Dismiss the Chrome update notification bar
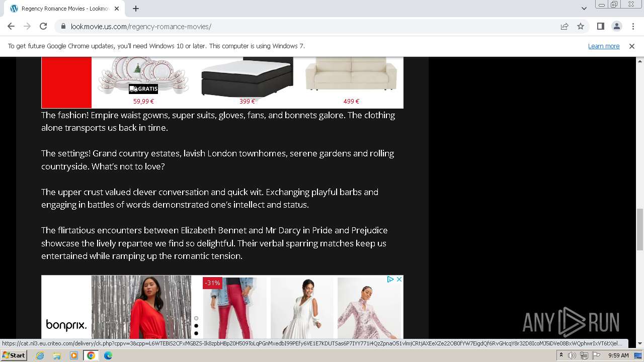Screen dimensions: 644x362 click(x=632, y=46)
